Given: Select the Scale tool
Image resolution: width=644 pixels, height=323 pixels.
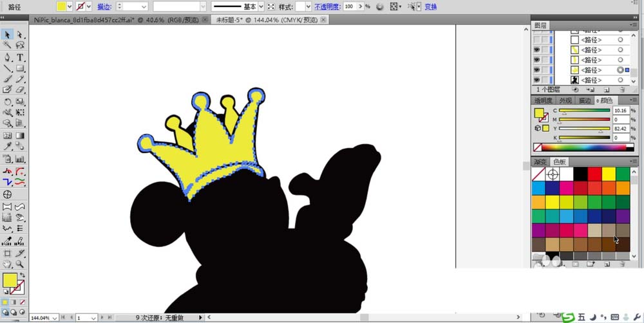Looking at the screenshot, I should coord(20,102).
